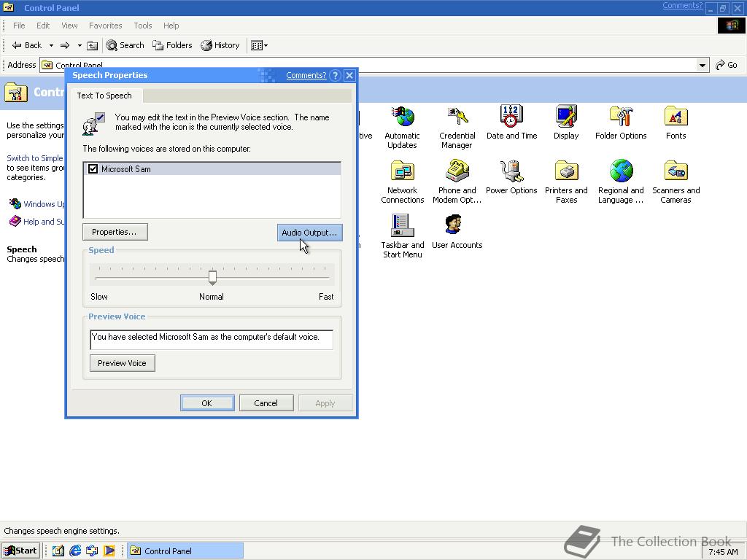Open Regional and Language options icon

(621, 182)
